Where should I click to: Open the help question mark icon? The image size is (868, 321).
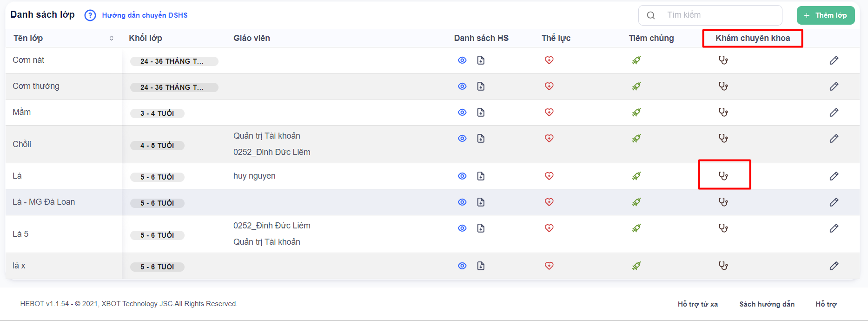90,15
